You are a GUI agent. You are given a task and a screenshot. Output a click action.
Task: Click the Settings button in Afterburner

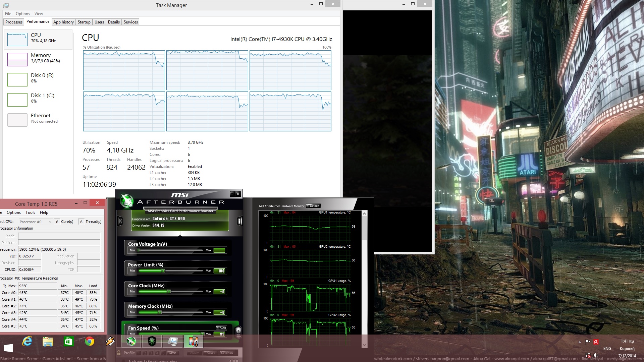(x=227, y=353)
